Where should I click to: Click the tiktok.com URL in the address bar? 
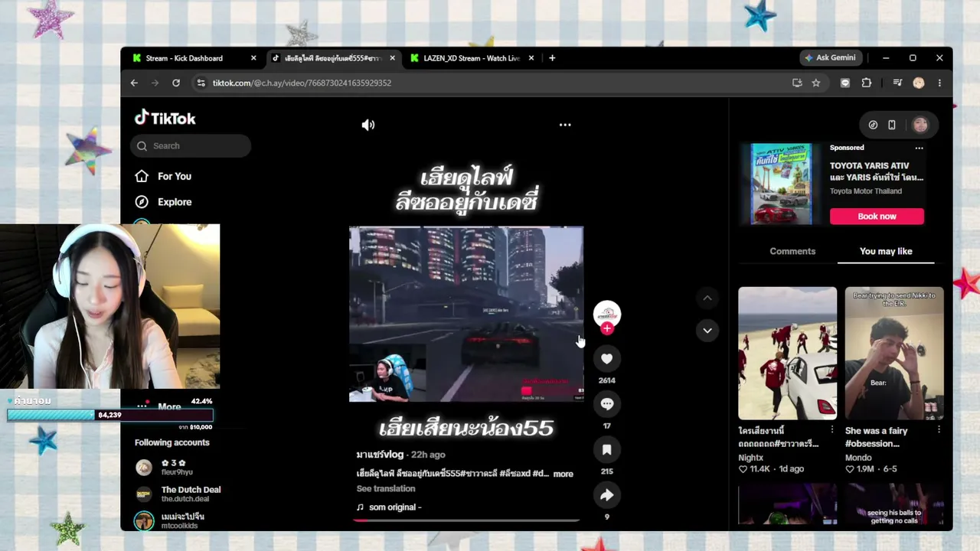[x=302, y=83]
